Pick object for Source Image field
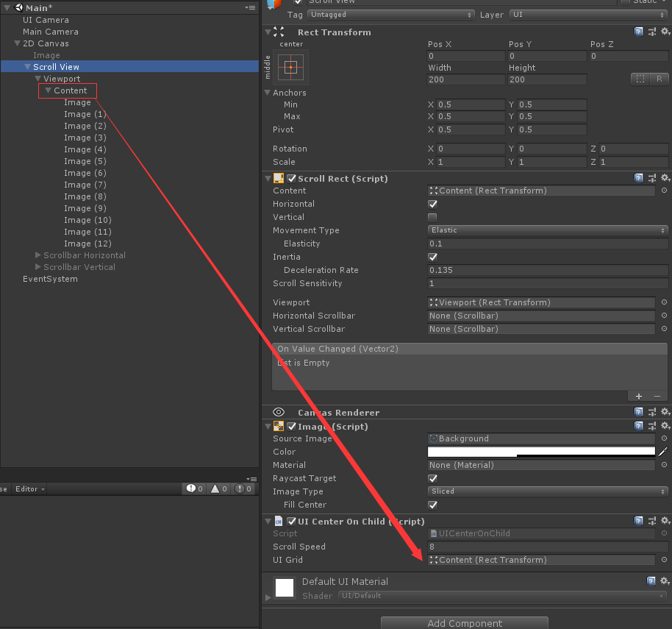The height and width of the screenshot is (629, 672). 664,438
